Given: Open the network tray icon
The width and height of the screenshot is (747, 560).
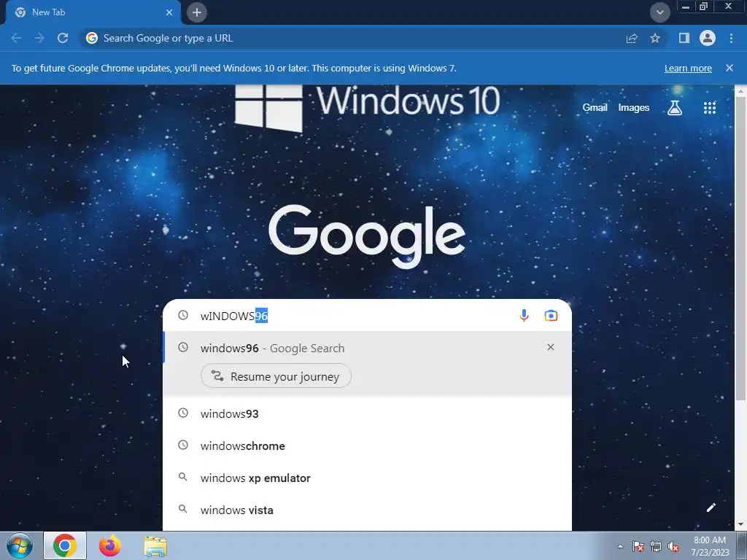Looking at the screenshot, I should 656,547.
